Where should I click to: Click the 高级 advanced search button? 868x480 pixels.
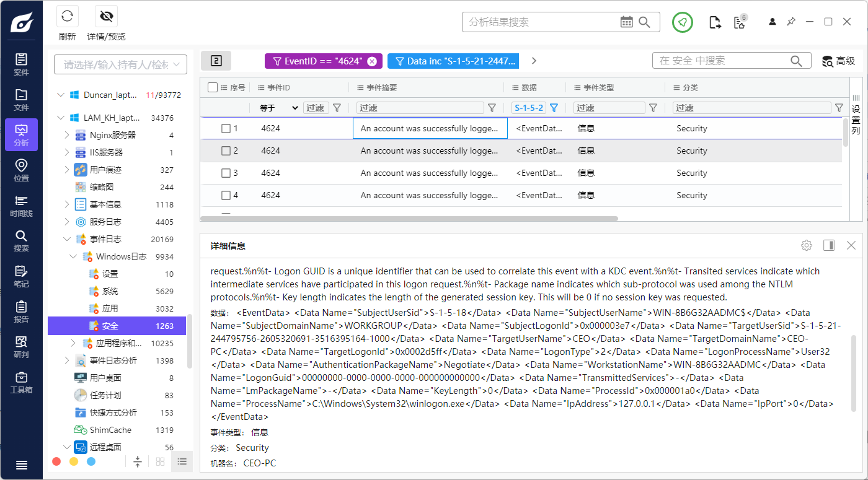tap(838, 61)
